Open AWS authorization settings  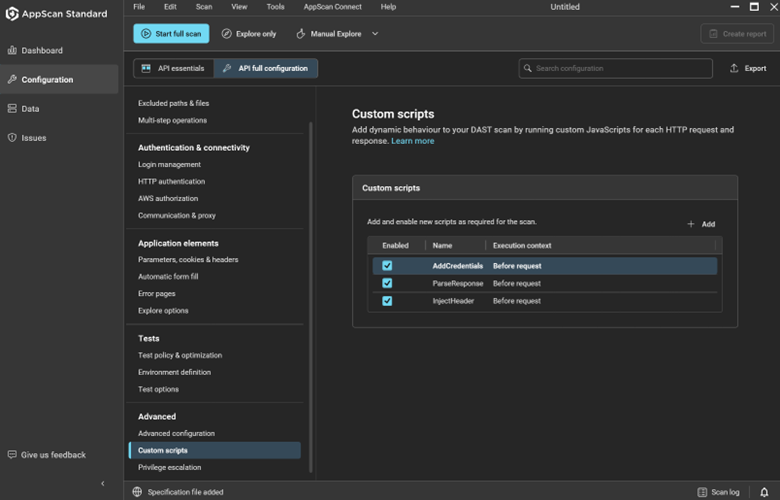[168, 198]
